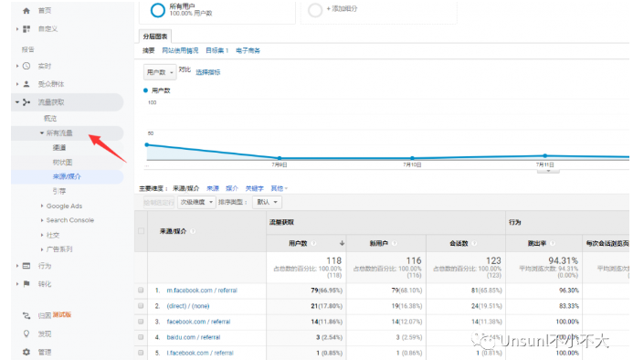Open the 其他 dimension dropdown
Viewport: 644px width, 360px height.
279,188
